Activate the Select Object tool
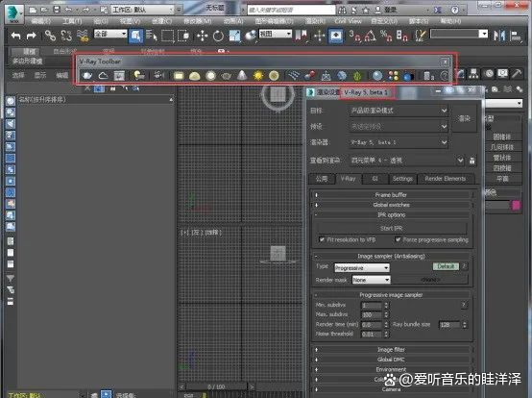Image resolution: width=532 pixels, height=398 pixels. click(x=135, y=36)
